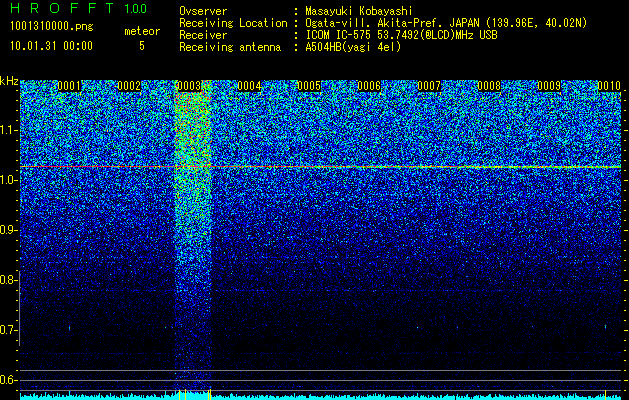Select time marker 0004
Image resolution: width=629 pixels, height=400 pixels.
(249, 86)
